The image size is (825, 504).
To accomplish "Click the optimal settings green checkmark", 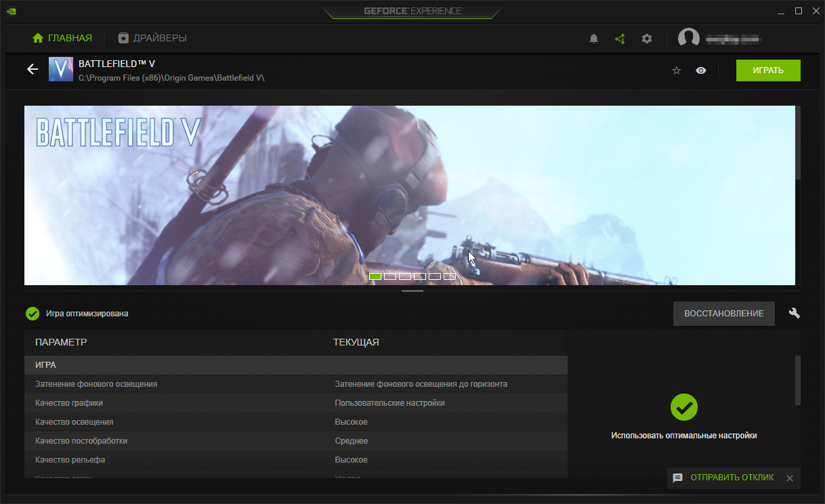I will point(684,407).
